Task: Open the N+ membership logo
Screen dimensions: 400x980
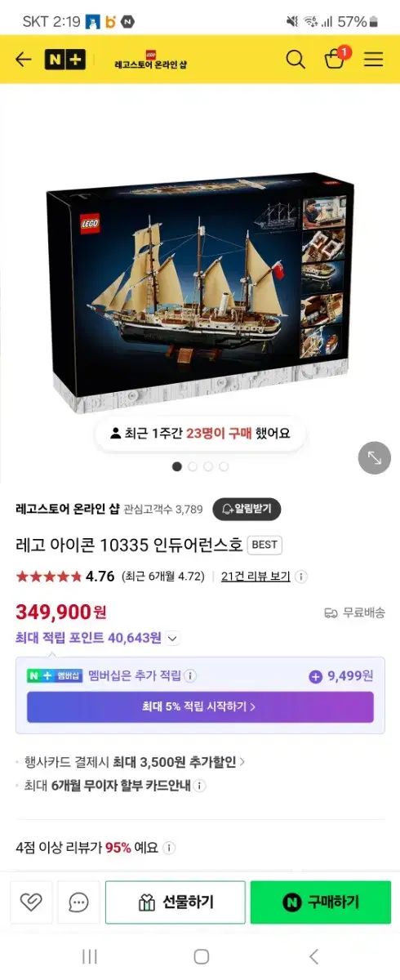Action: (64, 60)
